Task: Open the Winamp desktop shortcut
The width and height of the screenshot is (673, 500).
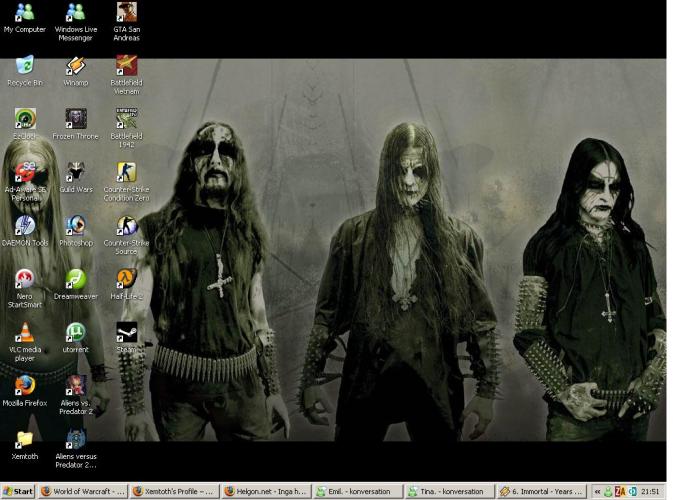Action: pyautogui.click(x=76, y=67)
